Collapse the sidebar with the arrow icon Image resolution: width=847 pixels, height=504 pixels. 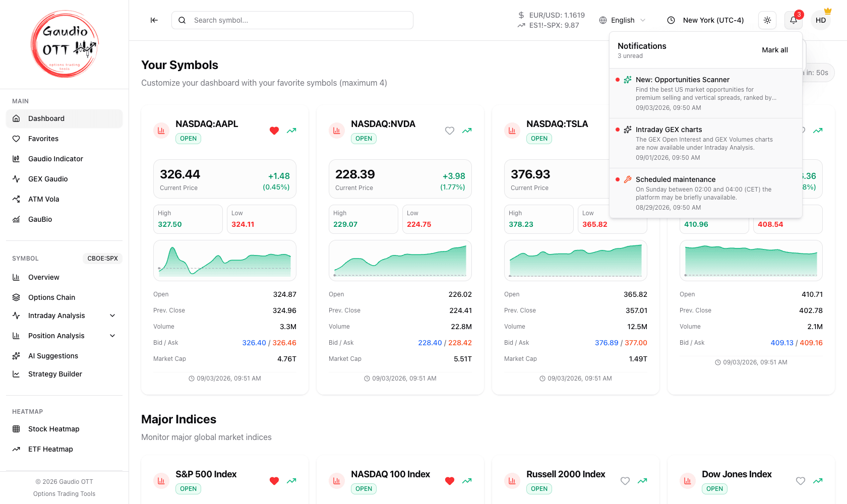[154, 20]
